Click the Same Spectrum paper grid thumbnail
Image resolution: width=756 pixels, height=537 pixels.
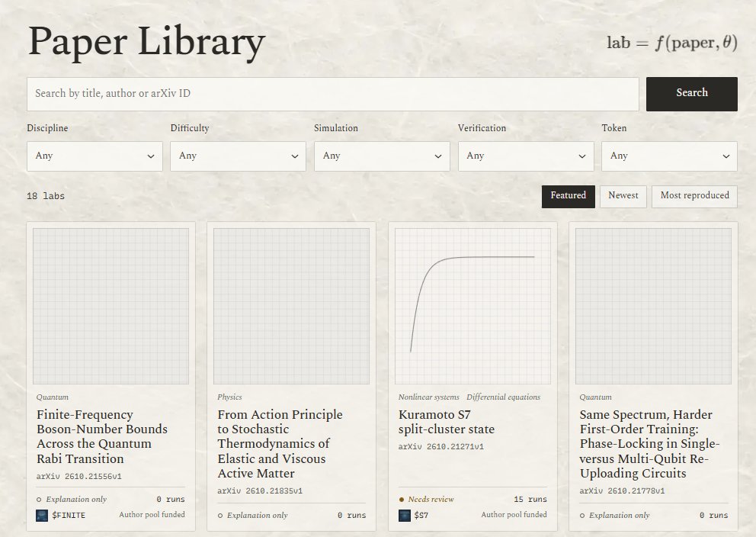coord(653,306)
